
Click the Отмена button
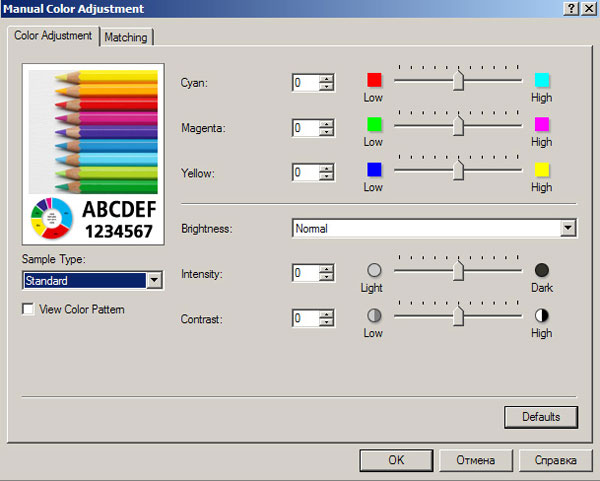476,460
